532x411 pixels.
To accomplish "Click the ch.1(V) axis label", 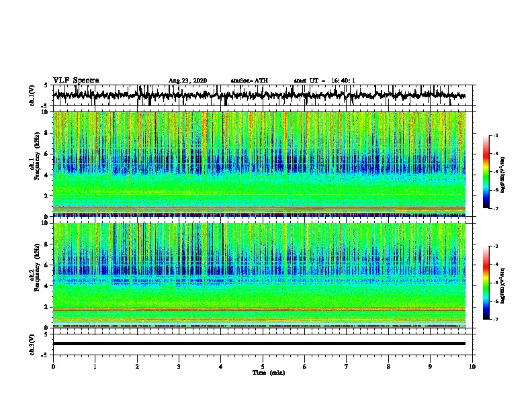I will coord(32,95).
